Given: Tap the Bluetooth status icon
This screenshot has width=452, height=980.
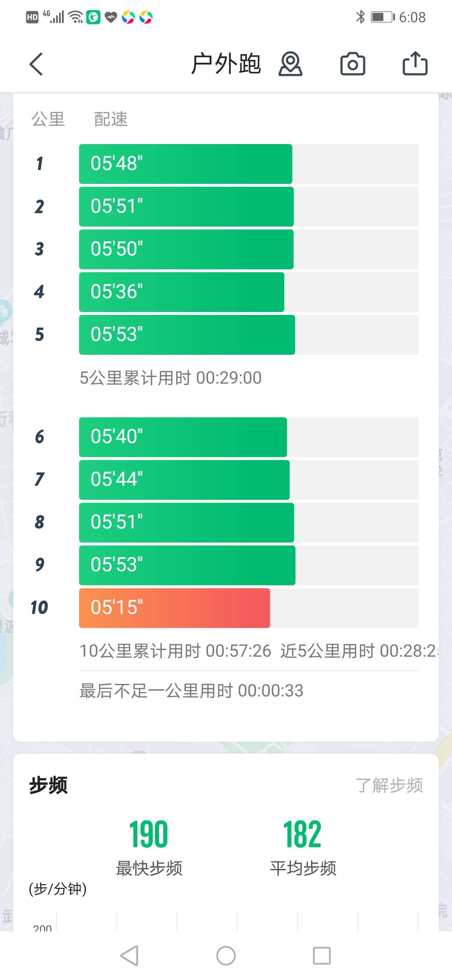Looking at the screenshot, I should point(360,17).
